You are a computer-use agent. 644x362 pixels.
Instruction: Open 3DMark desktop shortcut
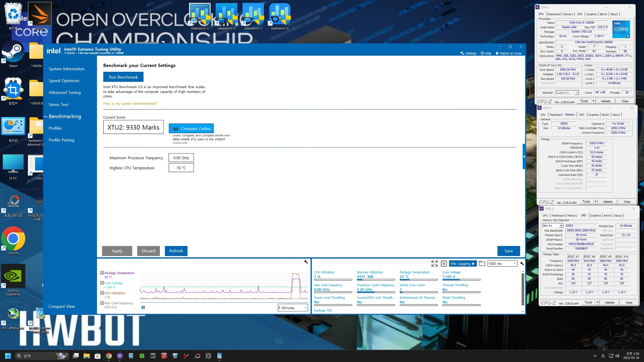(40, 16)
